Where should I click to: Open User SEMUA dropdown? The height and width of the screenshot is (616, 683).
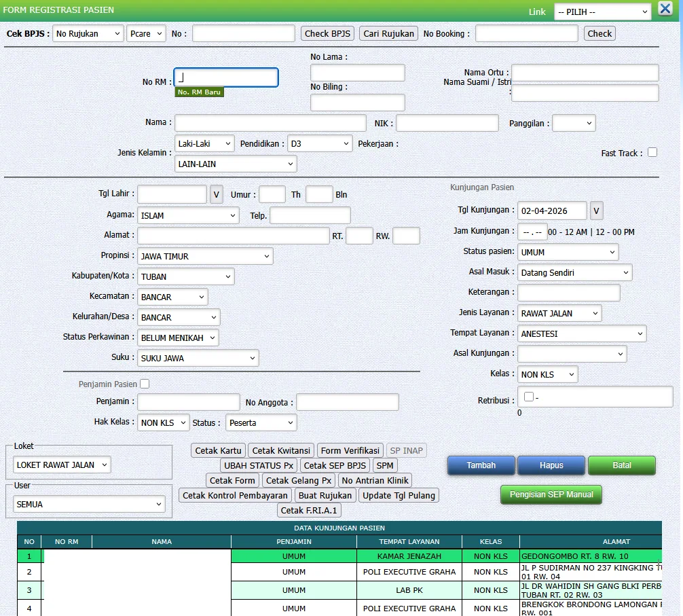[x=90, y=504]
